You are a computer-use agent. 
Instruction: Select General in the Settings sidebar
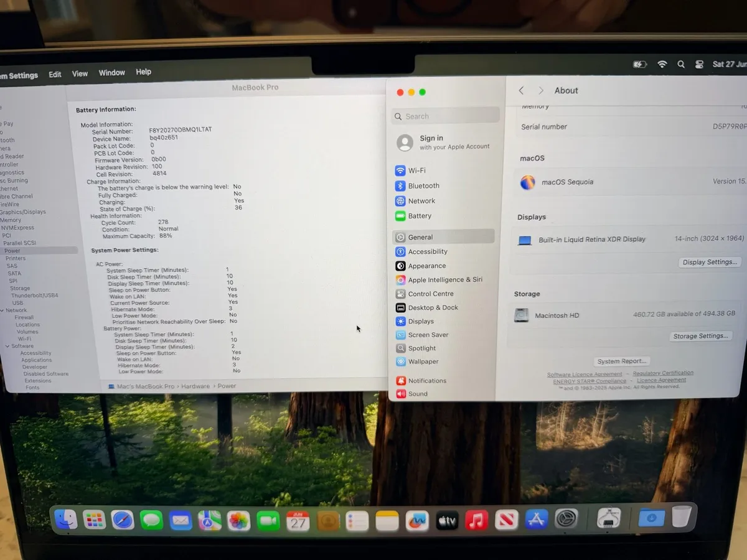(443, 237)
